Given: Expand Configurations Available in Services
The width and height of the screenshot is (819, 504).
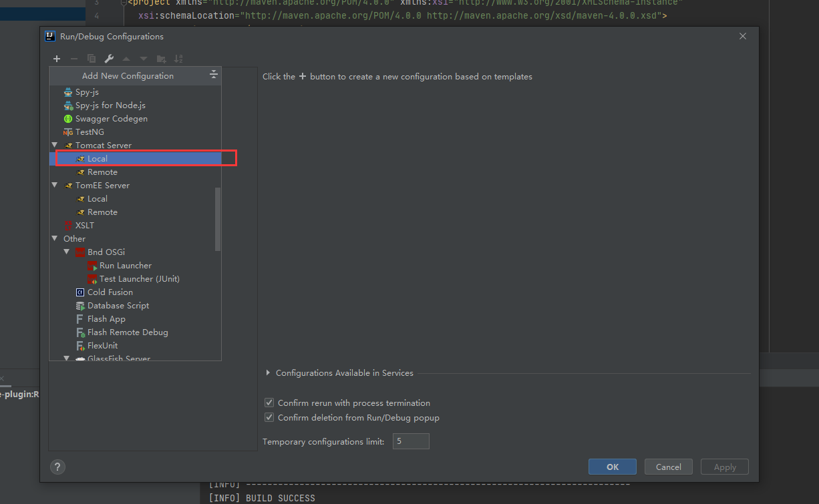Looking at the screenshot, I should (268, 372).
